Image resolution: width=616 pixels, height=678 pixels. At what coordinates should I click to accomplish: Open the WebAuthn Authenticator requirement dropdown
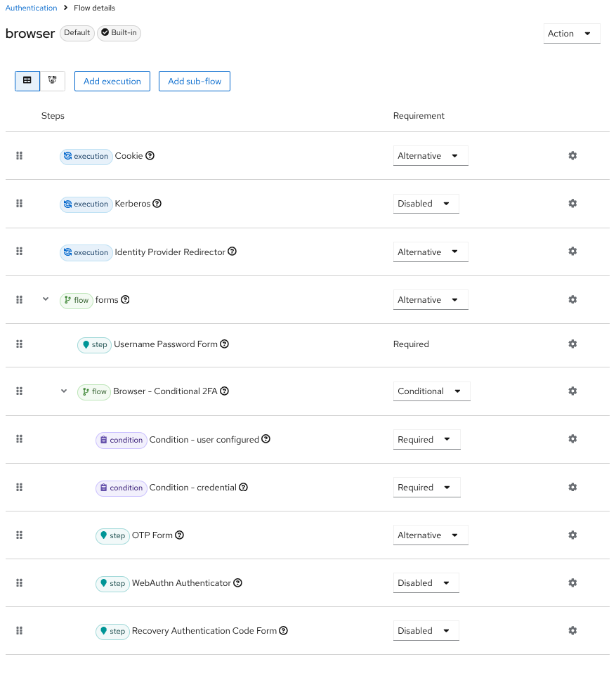click(x=426, y=582)
